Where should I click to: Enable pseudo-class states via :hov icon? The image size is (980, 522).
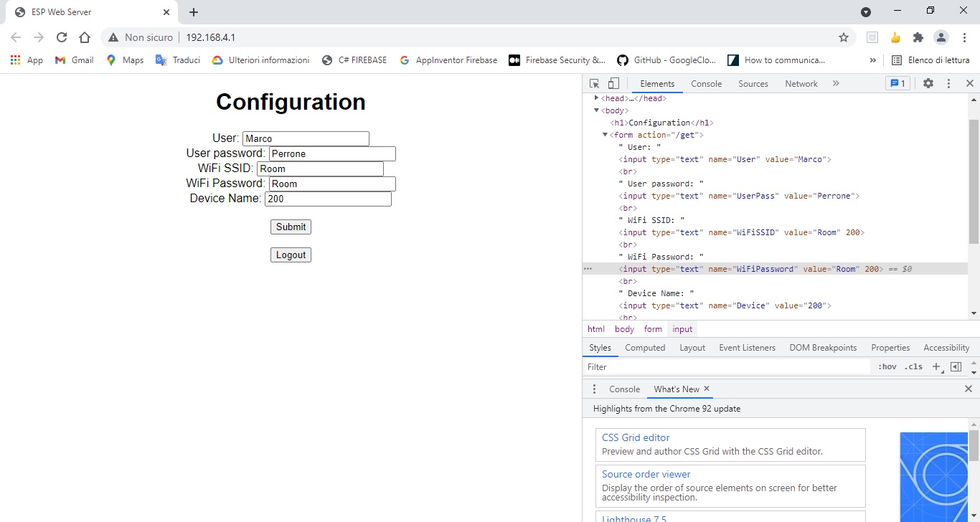887,366
